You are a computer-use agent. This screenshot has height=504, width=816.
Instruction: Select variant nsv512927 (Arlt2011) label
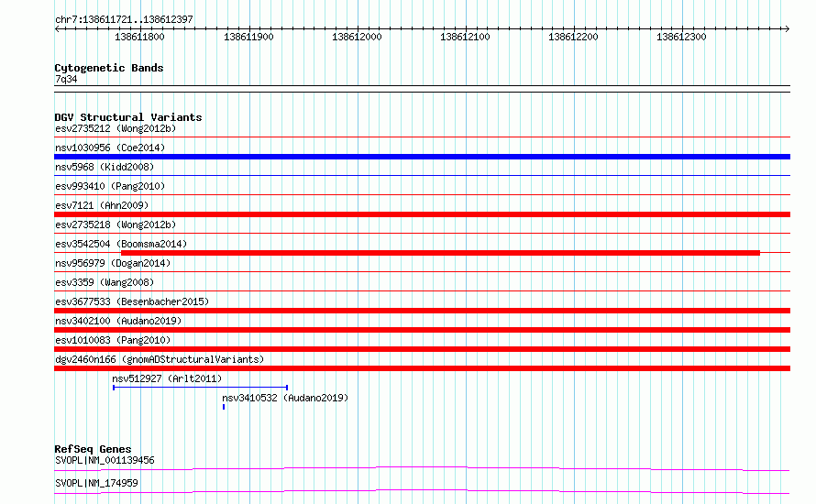[167, 378]
